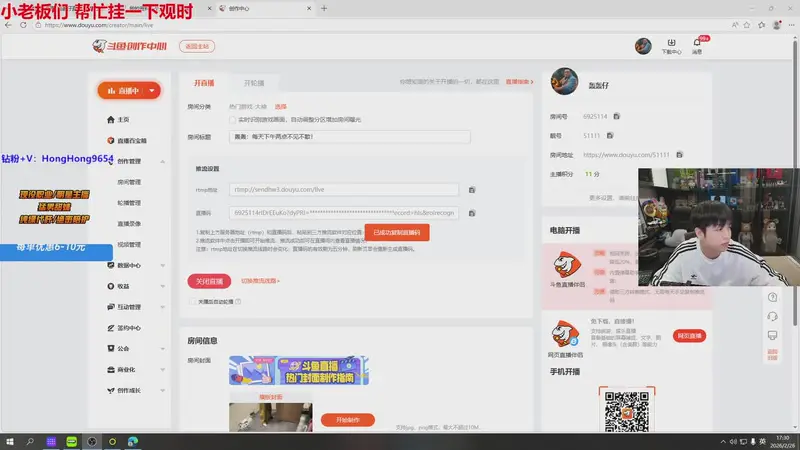Copy the 房间号 6925114 with copy icon
This screenshot has height=450, width=800.
[617, 116]
